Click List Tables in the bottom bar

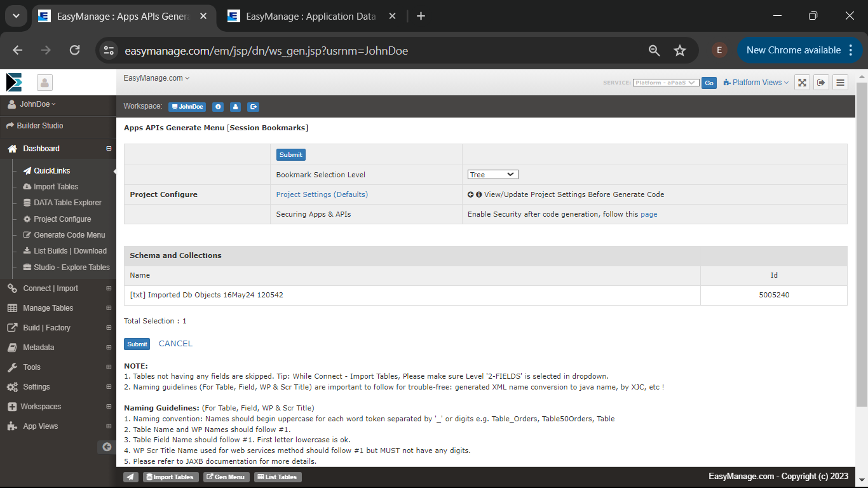[278, 477]
